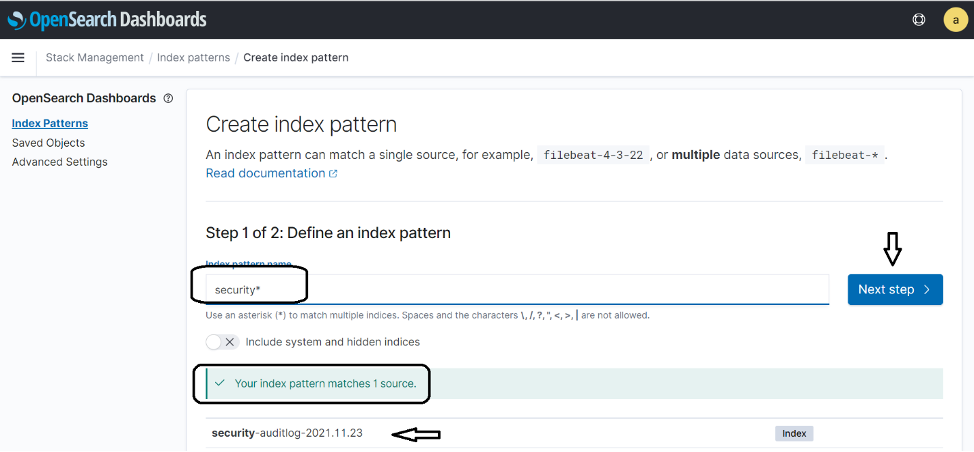Go to Stack Management breadcrumb
The image size is (974, 452).
coord(94,58)
